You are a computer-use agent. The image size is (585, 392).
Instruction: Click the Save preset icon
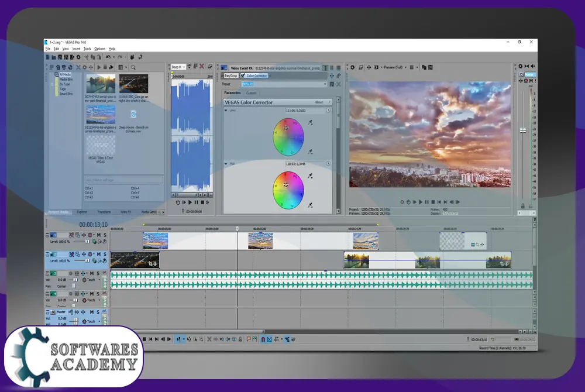(332, 84)
